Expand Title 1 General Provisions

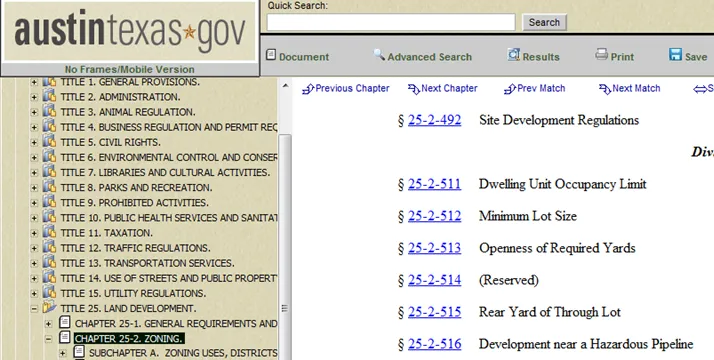pyautogui.click(x=34, y=82)
